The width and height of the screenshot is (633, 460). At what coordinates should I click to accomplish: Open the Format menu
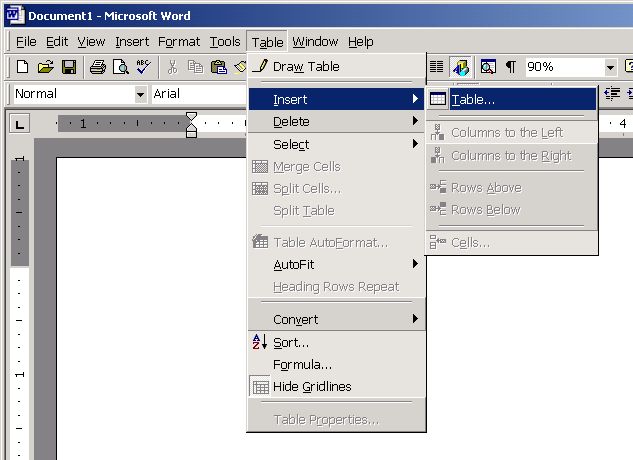(179, 42)
